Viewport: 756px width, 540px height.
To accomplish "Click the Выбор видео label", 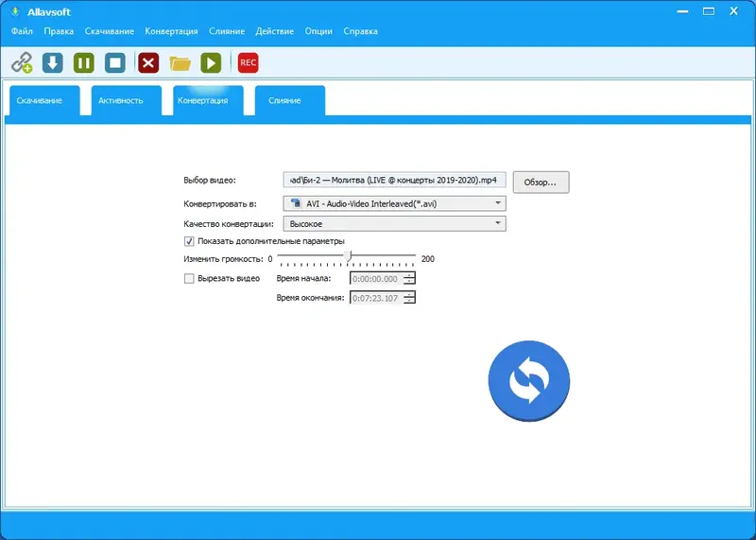I will coord(210,180).
